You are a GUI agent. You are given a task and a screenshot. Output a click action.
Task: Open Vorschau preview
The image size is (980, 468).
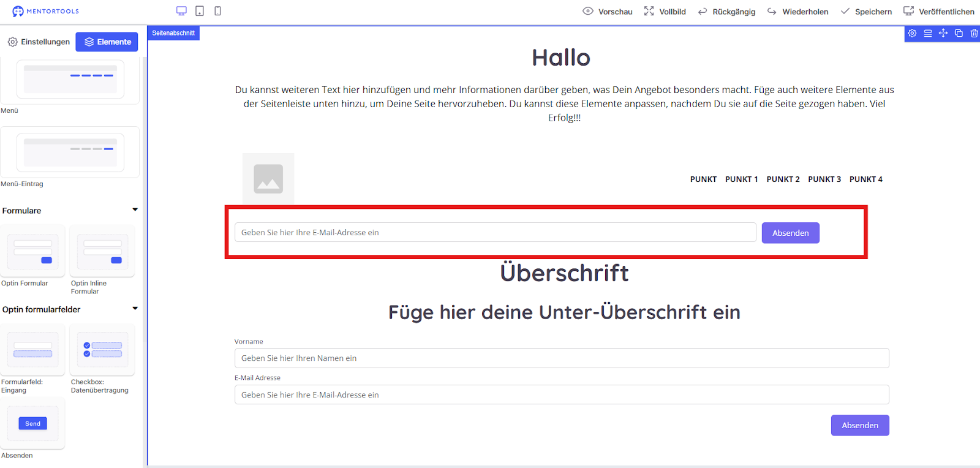tap(608, 12)
